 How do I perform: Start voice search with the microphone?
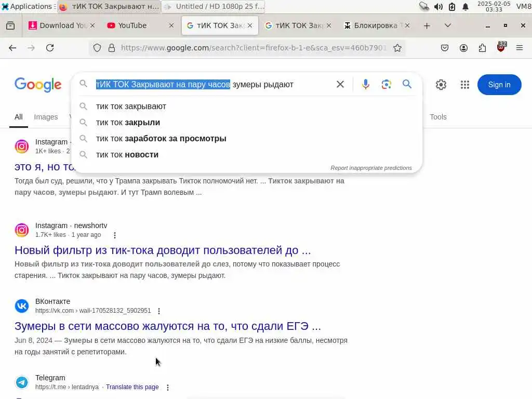pos(365,84)
